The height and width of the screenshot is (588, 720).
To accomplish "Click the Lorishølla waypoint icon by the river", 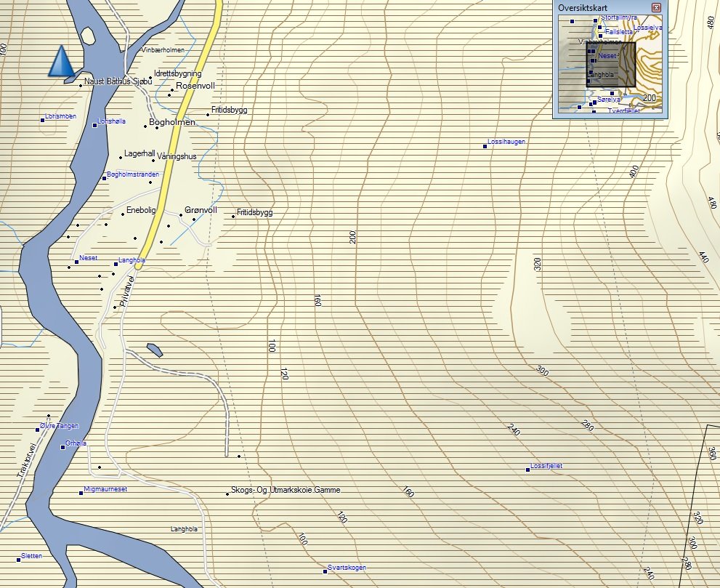I will point(94,125).
